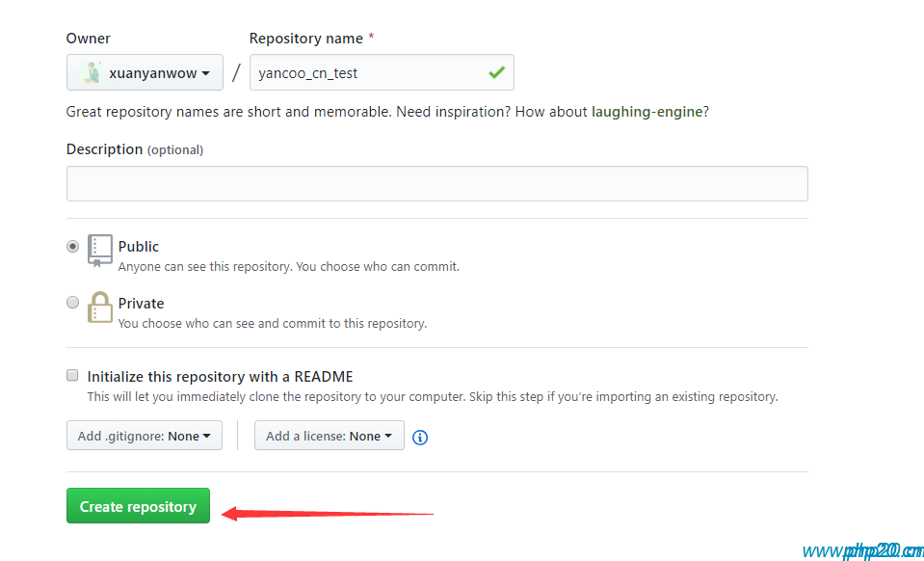Click the Repository name label
Screen dimensions: 924x561
[x=305, y=39]
